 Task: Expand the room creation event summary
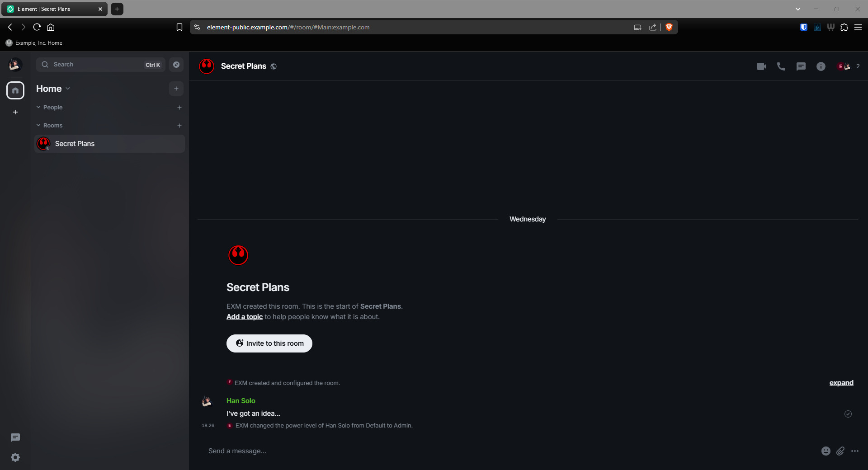tap(841, 383)
